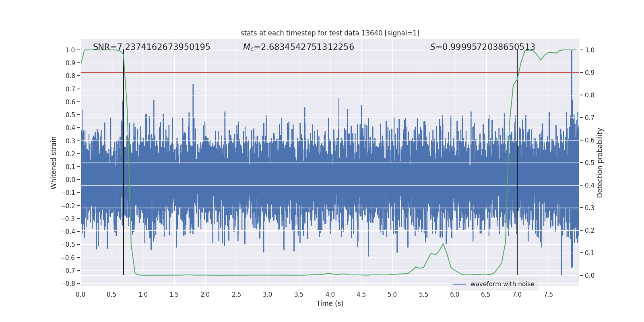Click the 0.9 tick on detection probability axis
The width and height of the screenshot is (644, 322).
click(590, 72)
